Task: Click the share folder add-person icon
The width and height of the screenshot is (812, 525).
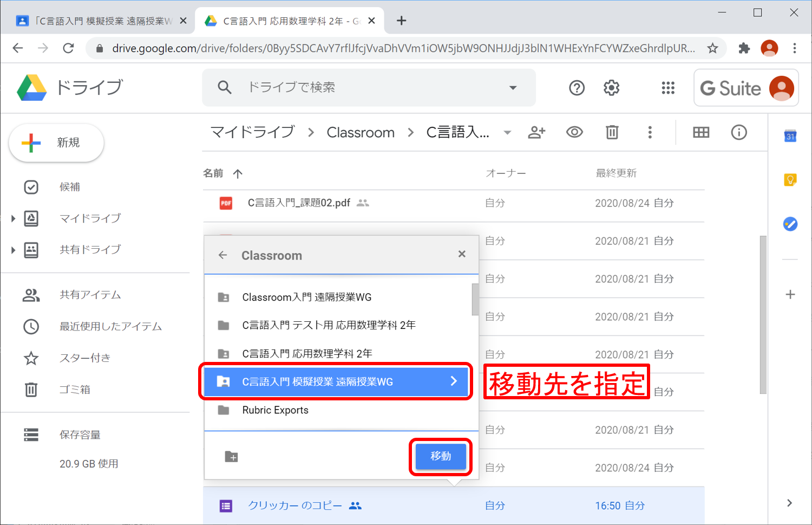Action: click(536, 132)
